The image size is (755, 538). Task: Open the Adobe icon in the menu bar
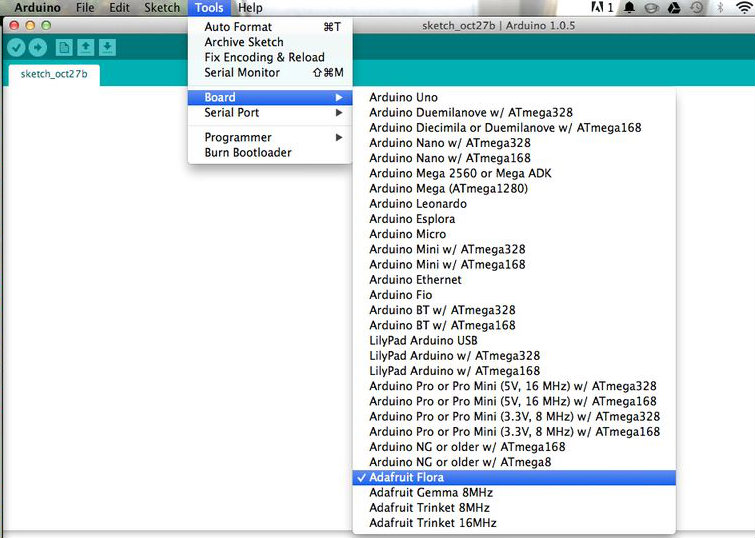[602, 7]
